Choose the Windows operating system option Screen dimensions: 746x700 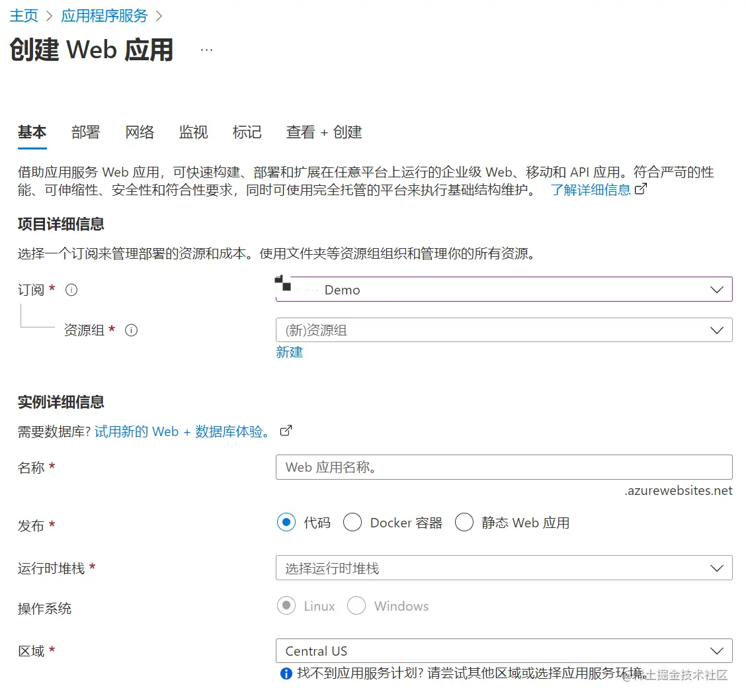[x=357, y=606]
